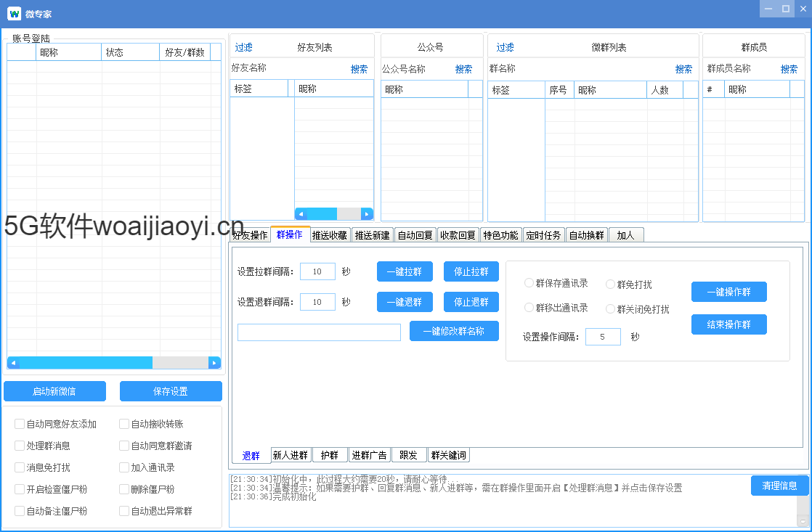Enable 自动同意好友添加 checkbox

coord(20,424)
